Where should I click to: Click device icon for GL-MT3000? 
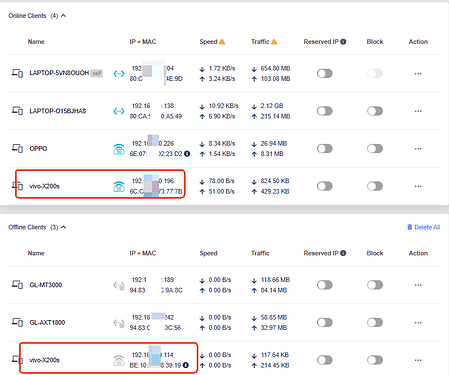pos(17,285)
